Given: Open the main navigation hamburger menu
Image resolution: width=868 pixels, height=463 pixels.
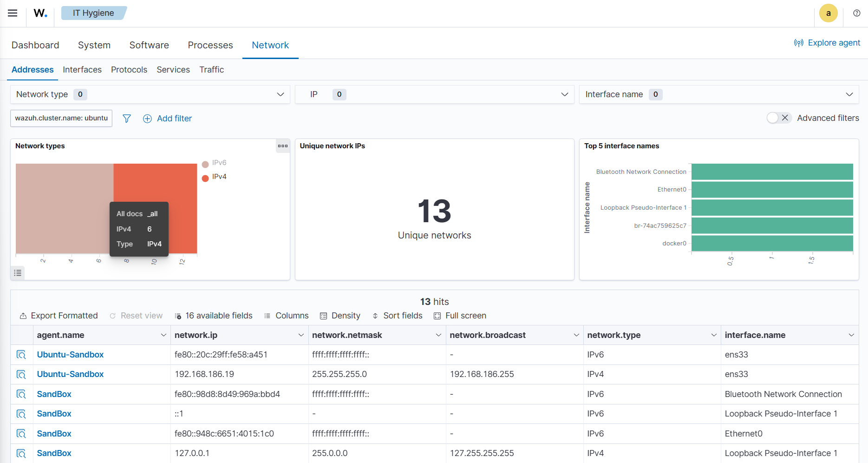Looking at the screenshot, I should 12,13.
